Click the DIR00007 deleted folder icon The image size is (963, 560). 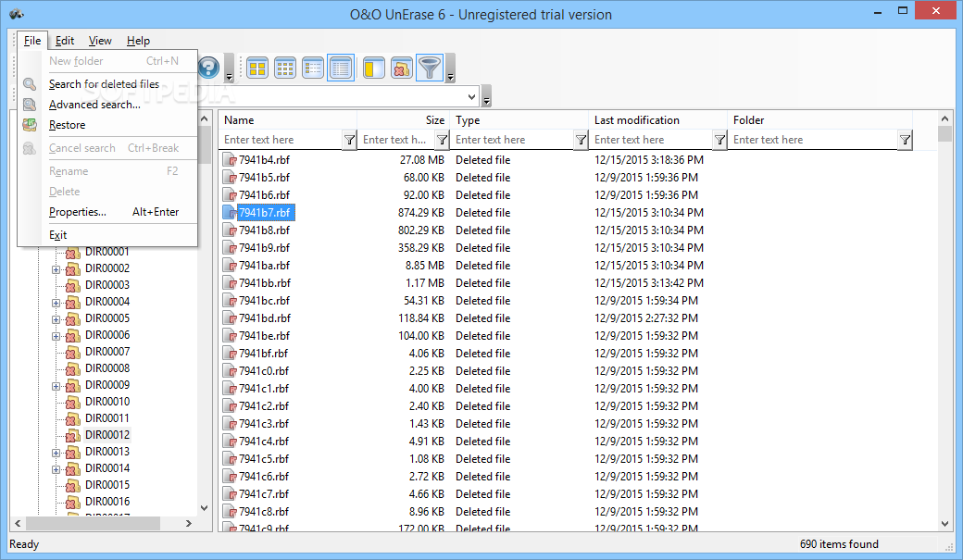tap(73, 352)
